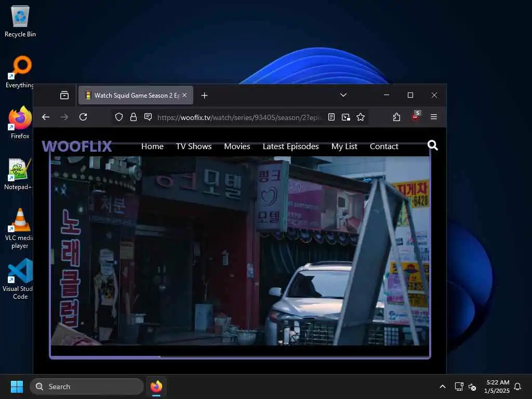Go to Home in site navigation
Image resolution: width=532 pixels, height=399 pixels.
click(152, 146)
